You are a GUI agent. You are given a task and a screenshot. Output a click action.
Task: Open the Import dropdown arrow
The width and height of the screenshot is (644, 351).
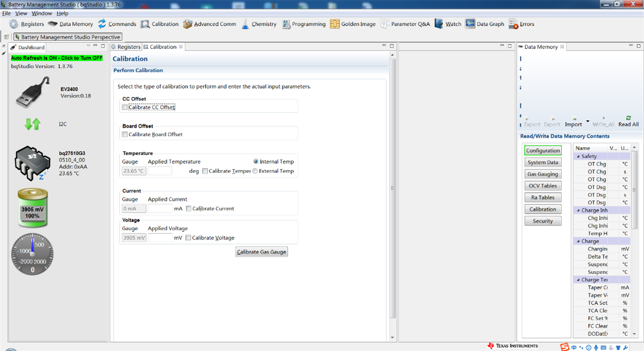[x=587, y=122]
